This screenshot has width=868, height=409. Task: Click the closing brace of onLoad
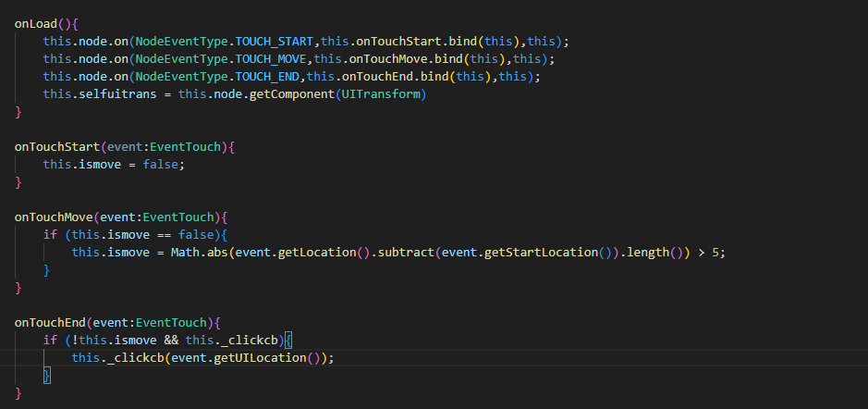[x=18, y=112]
